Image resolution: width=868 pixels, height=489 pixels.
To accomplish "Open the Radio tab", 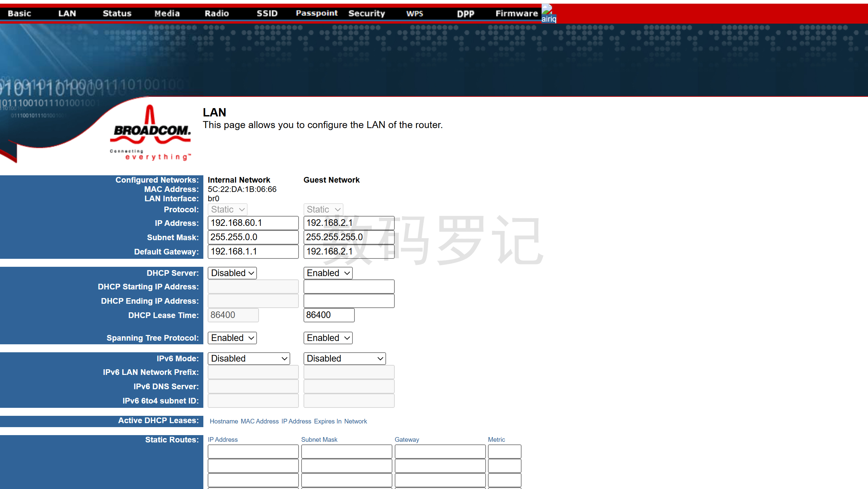I will [217, 13].
